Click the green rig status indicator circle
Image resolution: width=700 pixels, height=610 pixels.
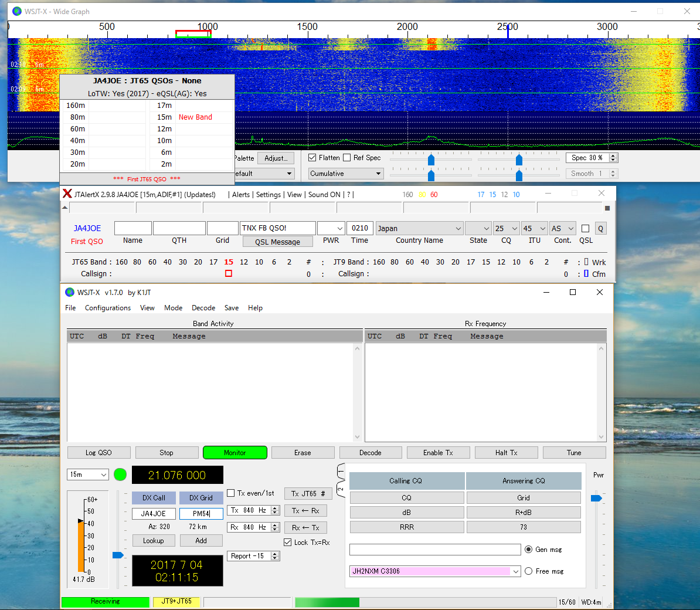click(120, 475)
